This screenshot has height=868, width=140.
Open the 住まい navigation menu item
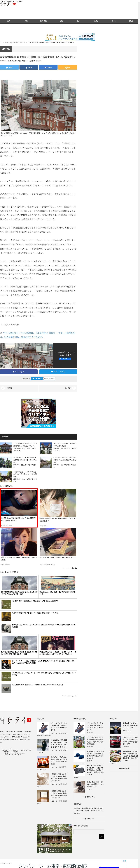tap(96, 21)
